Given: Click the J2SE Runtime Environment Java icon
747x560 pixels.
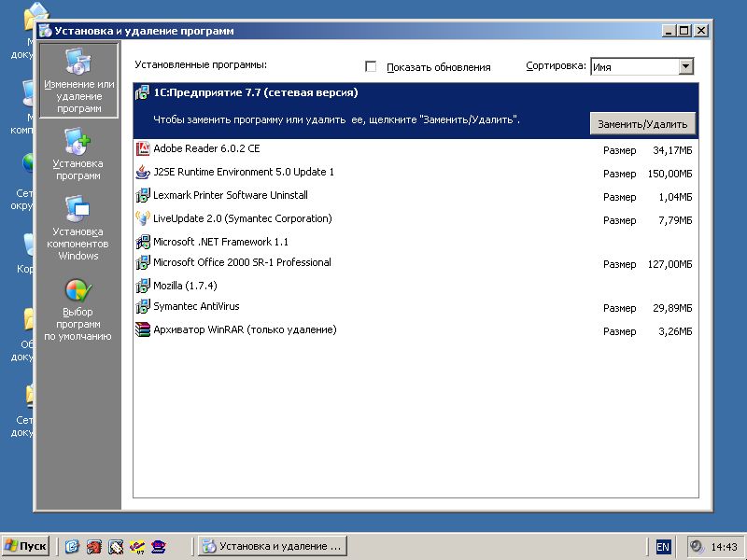Looking at the screenshot, I should [x=143, y=173].
